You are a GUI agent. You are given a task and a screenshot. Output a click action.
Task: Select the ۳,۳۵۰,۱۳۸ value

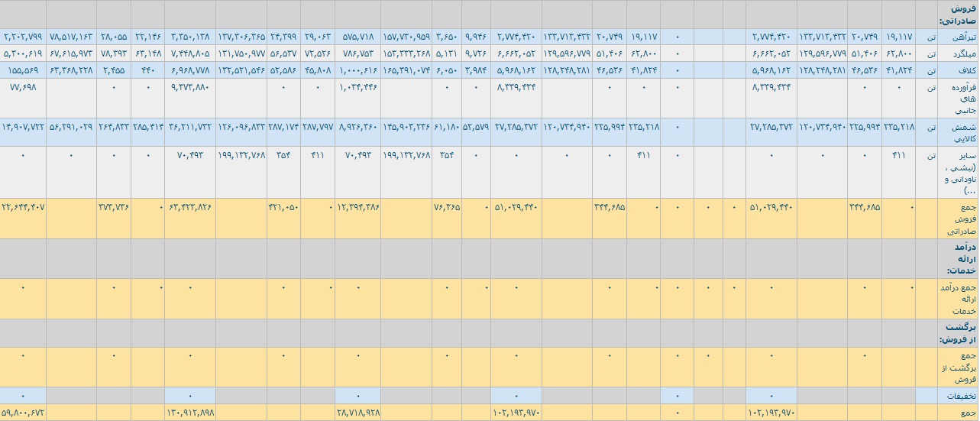click(191, 37)
